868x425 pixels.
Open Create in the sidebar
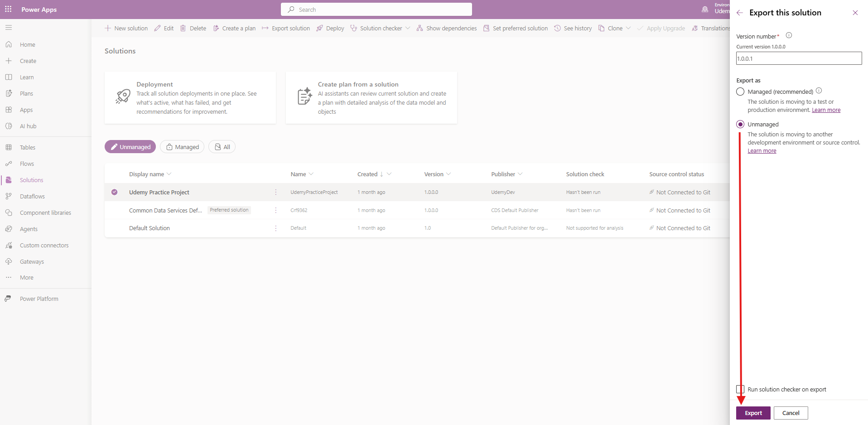click(28, 61)
